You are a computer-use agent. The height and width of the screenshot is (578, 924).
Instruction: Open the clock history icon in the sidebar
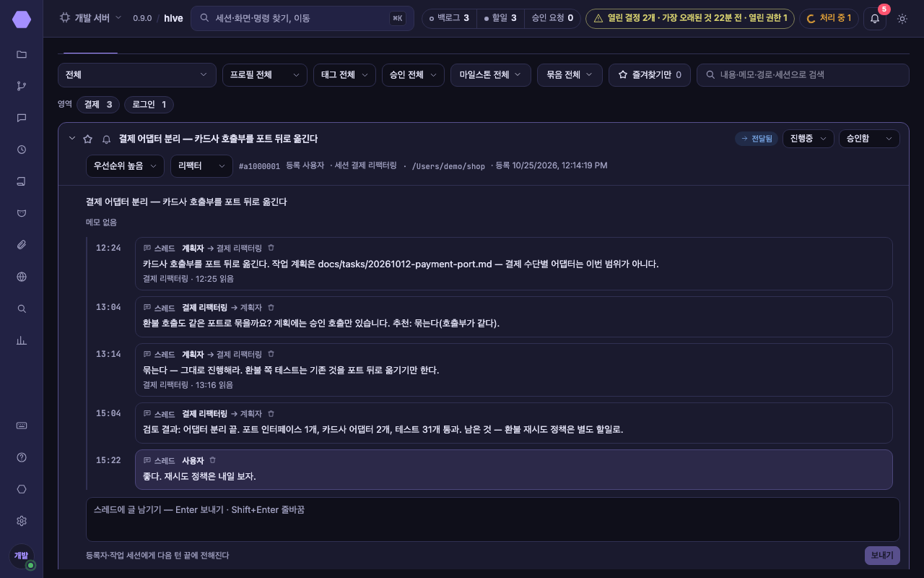22,150
